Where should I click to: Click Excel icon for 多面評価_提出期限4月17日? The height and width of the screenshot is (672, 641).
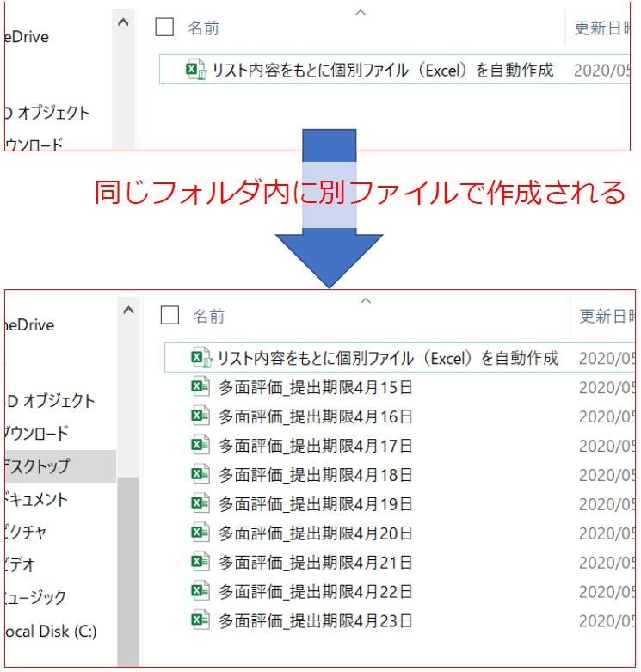tap(200, 446)
